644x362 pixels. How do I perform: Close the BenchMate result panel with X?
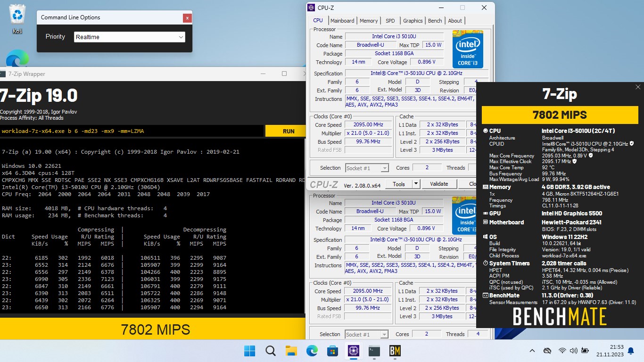tap(638, 87)
